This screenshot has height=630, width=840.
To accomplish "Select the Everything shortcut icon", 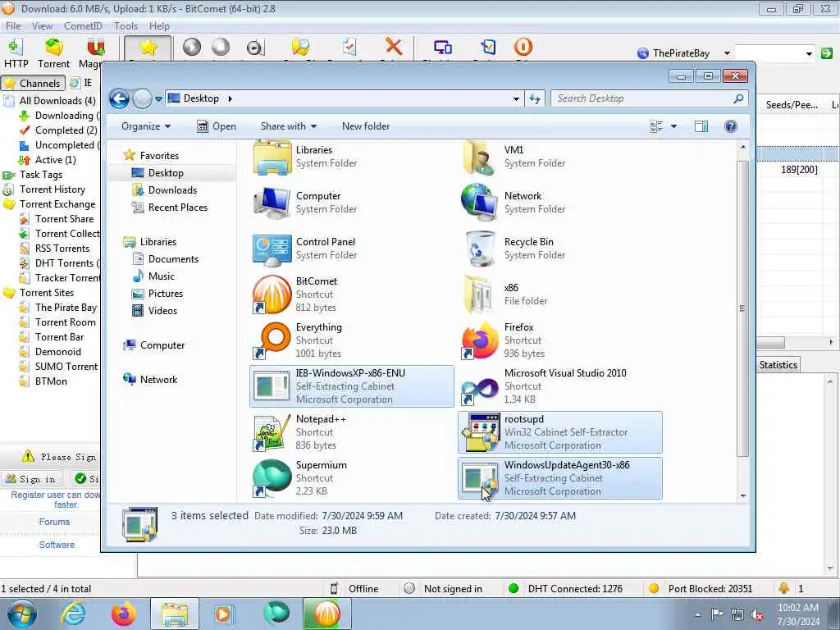I will [272, 340].
